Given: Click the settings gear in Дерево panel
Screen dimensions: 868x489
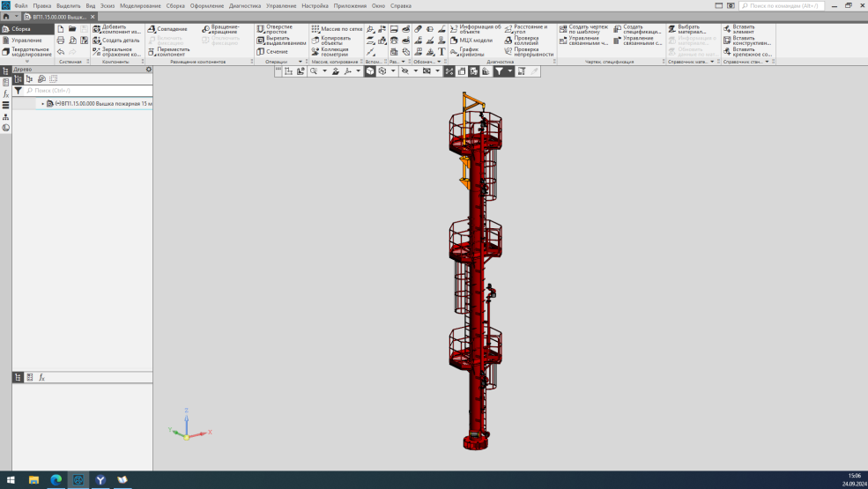Looking at the screenshot, I should (x=148, y=70).
